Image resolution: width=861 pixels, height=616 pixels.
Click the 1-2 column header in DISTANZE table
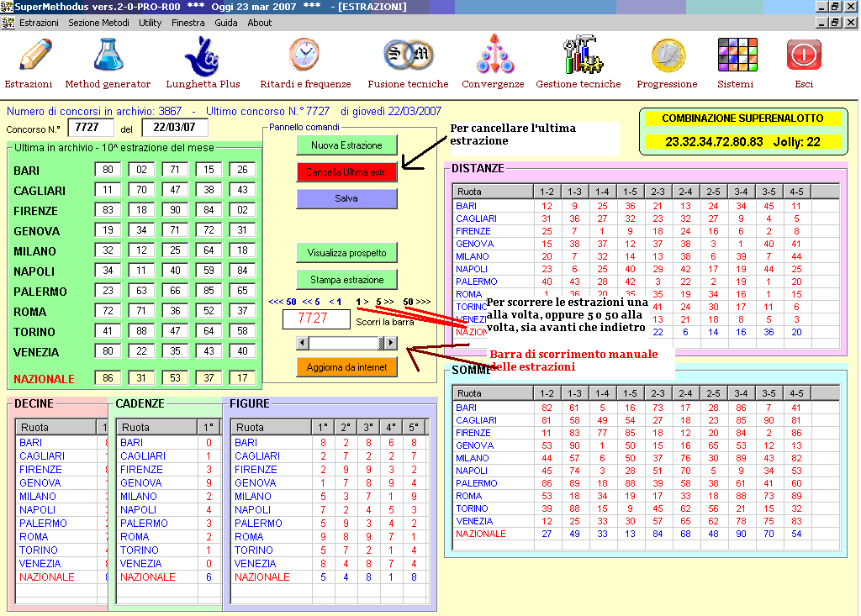547,192
